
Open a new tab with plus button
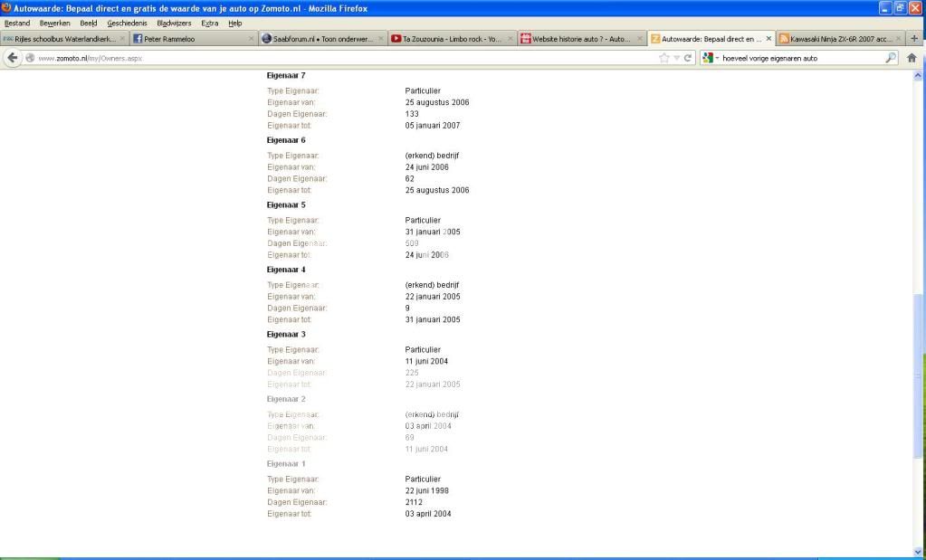pyautogui.click(x=913, y=39)
